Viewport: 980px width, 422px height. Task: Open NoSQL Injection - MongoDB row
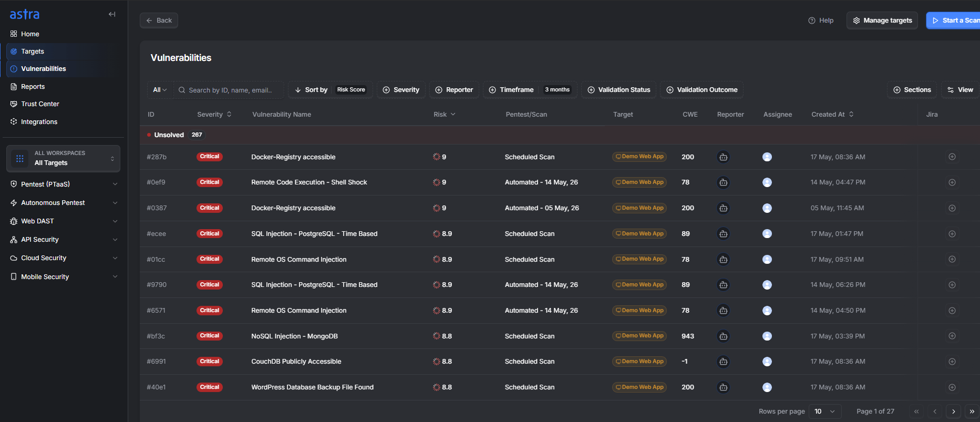point(294,336)
